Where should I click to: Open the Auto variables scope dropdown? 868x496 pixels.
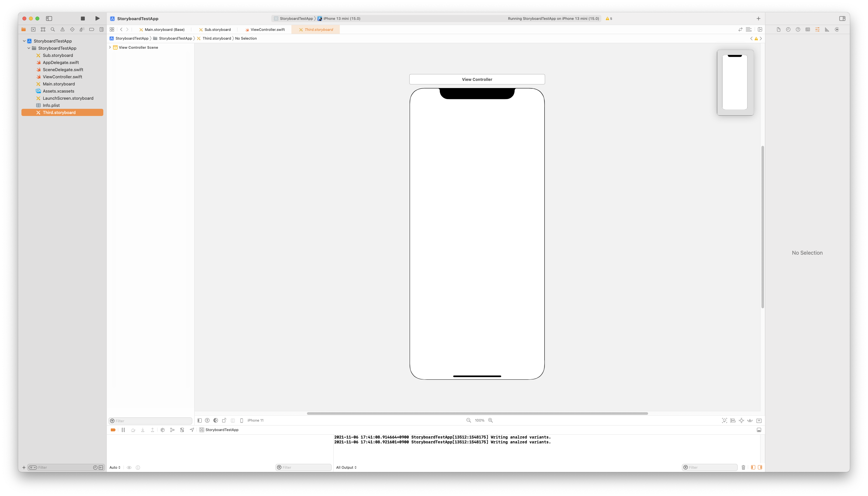click(x=115, y=467)
